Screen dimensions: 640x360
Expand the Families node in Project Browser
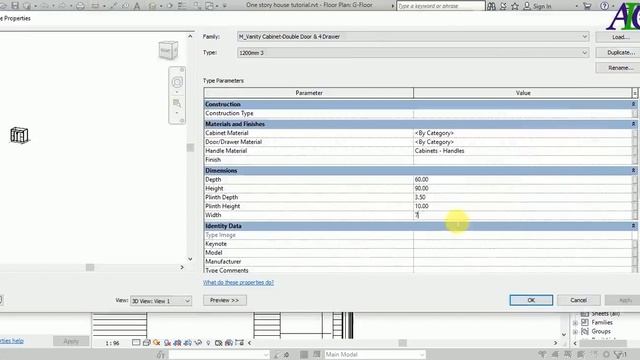[575, 323]
